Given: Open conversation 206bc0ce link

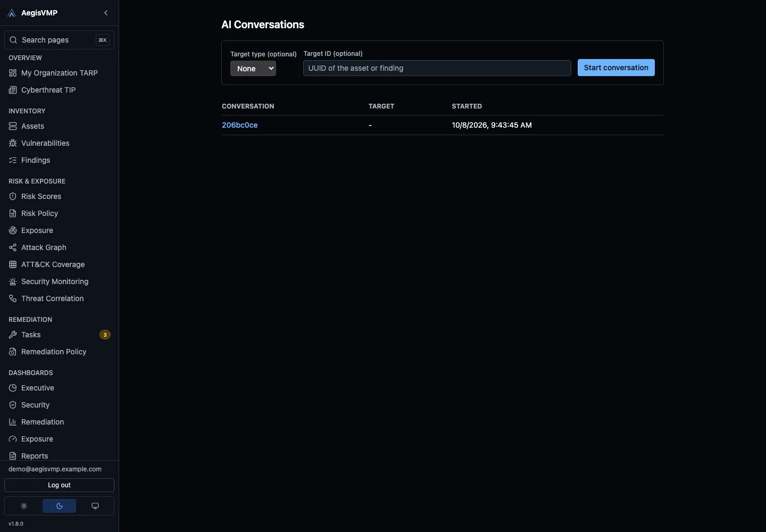Looking at the screenshot, I should [240, 125].
